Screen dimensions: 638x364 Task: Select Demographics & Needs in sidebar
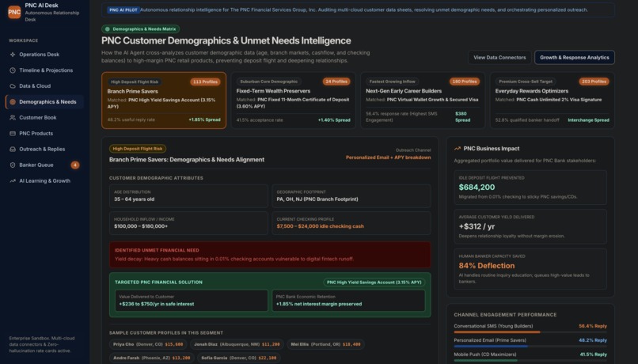pyautogui.click(x=45, y=102)
